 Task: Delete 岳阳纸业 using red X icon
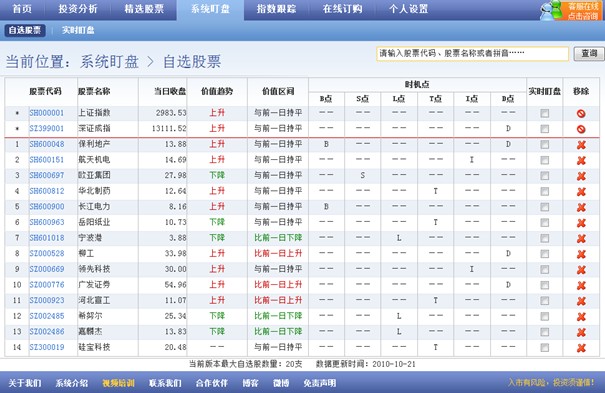point(581,223)
